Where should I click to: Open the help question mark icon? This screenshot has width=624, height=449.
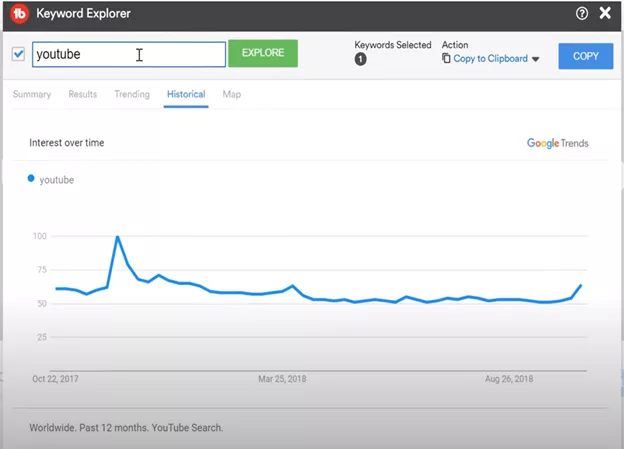581,14
